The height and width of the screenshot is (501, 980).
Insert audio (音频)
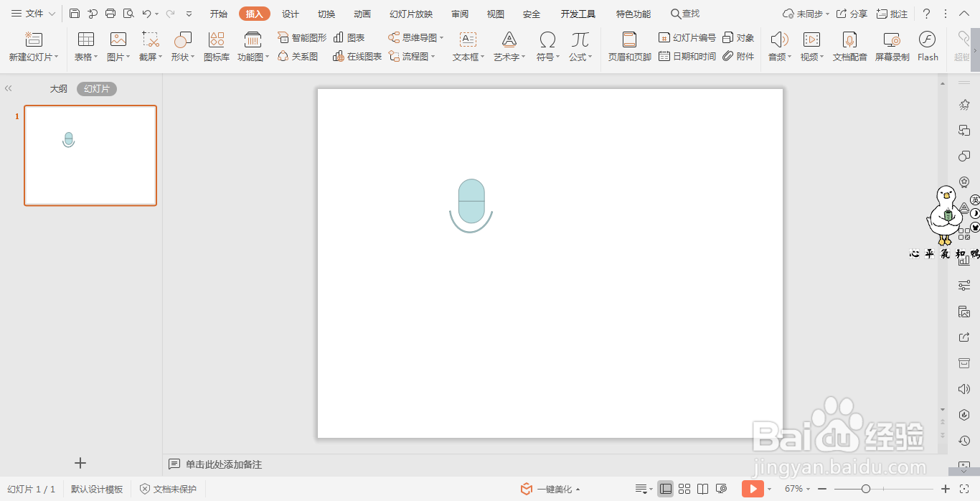point(779,47)
